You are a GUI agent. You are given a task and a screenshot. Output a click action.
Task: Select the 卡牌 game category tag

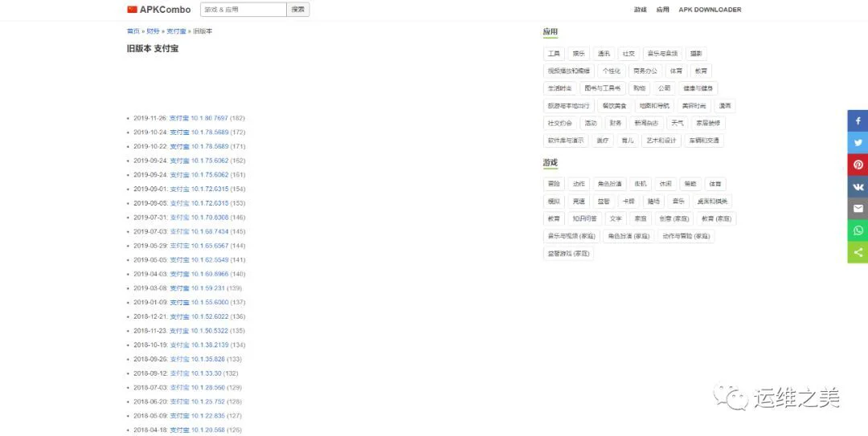coord(628,202)
